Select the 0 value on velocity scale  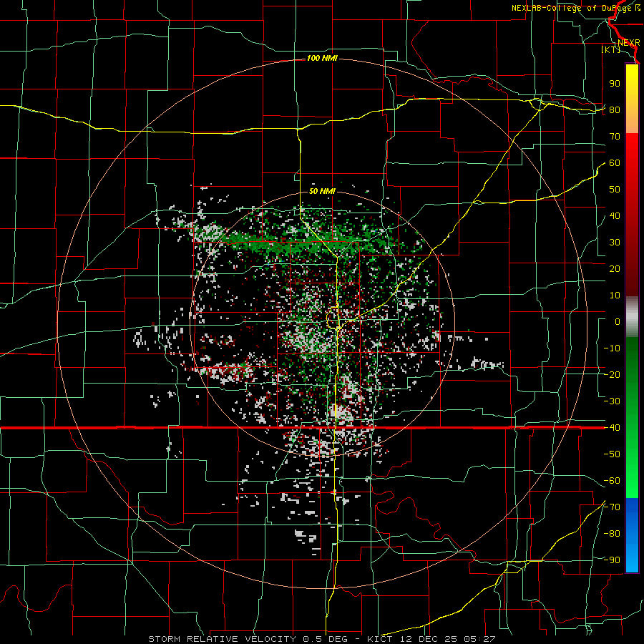618,321
